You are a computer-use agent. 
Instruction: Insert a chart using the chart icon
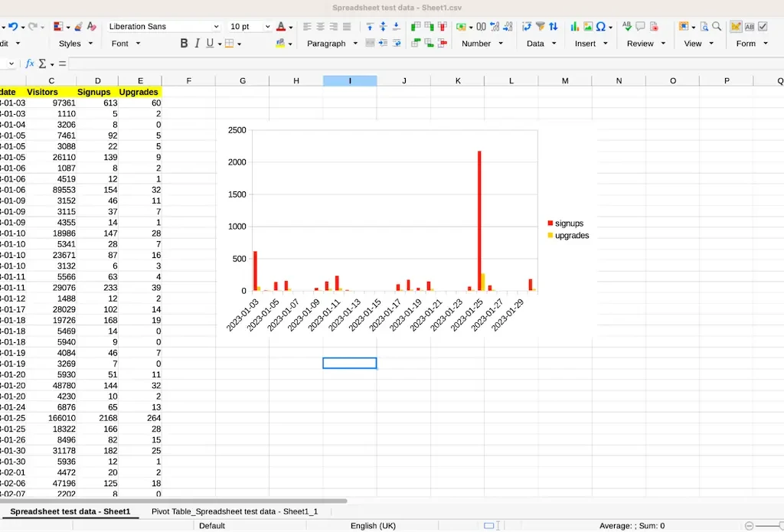(575, 25)
